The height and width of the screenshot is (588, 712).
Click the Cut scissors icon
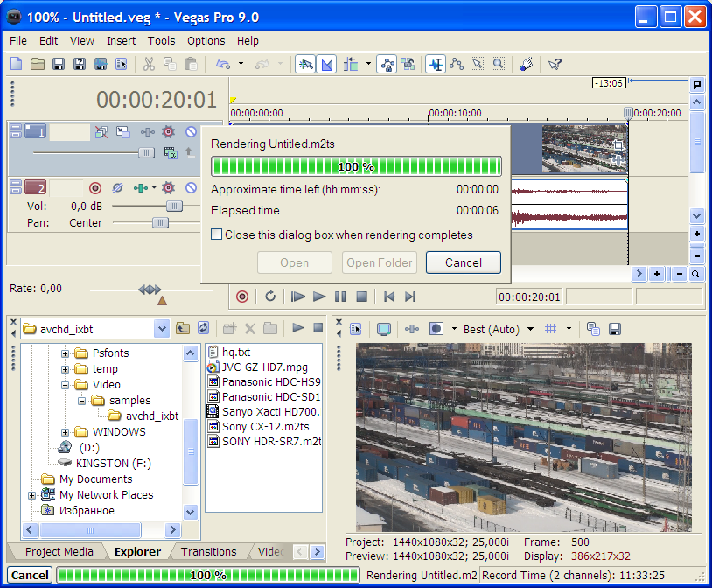point(149,64)
